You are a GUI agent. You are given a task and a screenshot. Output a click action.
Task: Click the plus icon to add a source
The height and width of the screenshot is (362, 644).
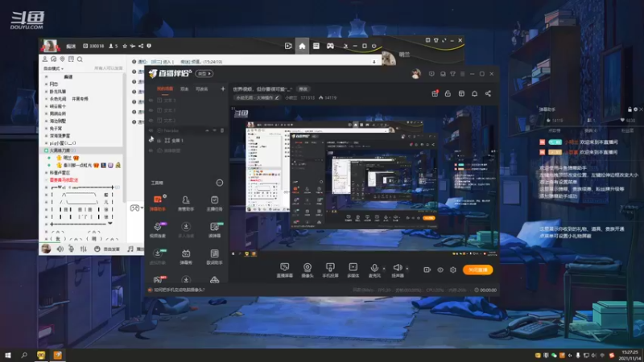[x=223, y=88]
